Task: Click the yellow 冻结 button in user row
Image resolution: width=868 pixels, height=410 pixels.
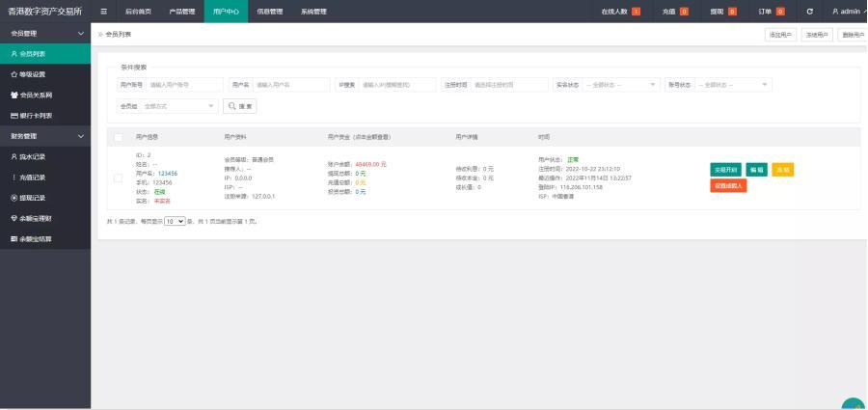Action: [783, 170]
